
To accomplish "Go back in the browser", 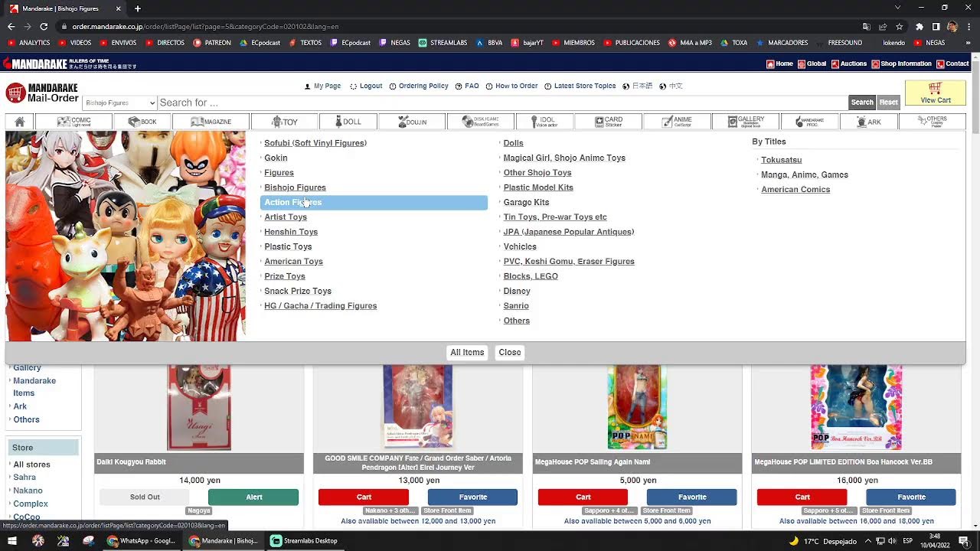I will (11, 26).
